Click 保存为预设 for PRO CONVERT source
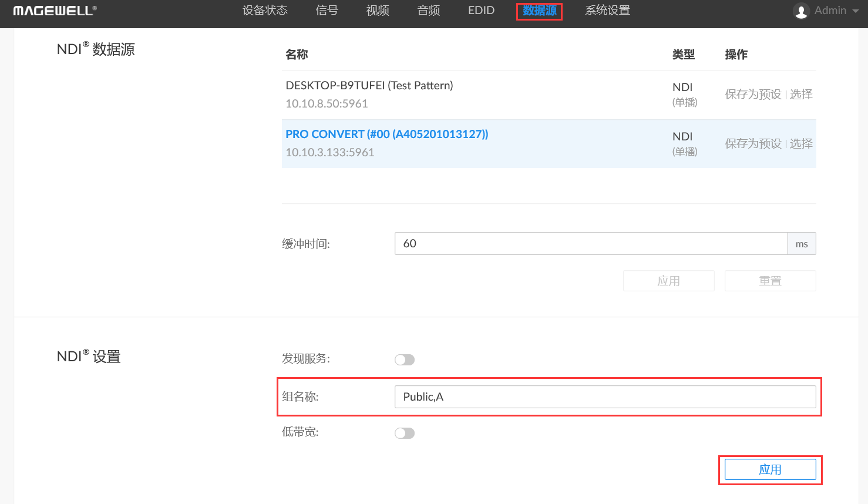868x504 pixels. point(753,144)
